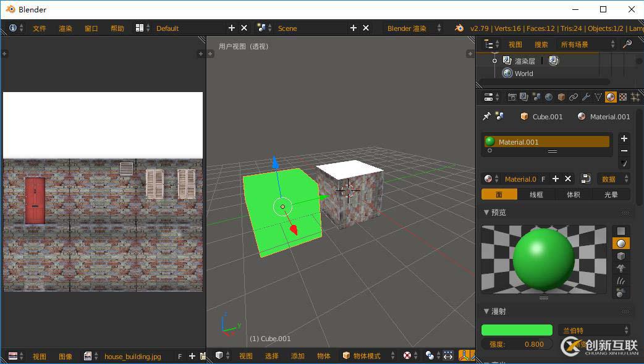644x364 pixels.
Task: Switch to the Object Data triangle tab
Action: pyautogui.click(x=598, y=97)
